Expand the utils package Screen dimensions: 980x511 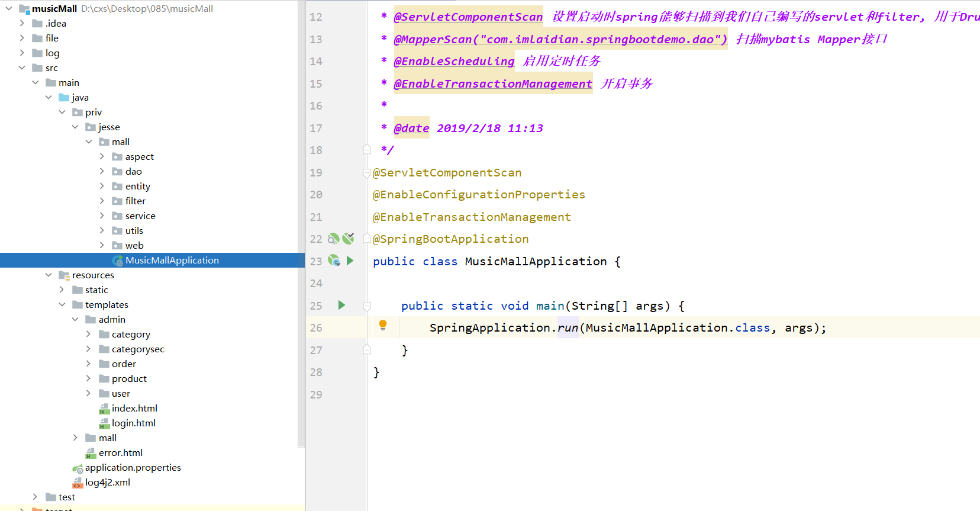click(102, 231)
